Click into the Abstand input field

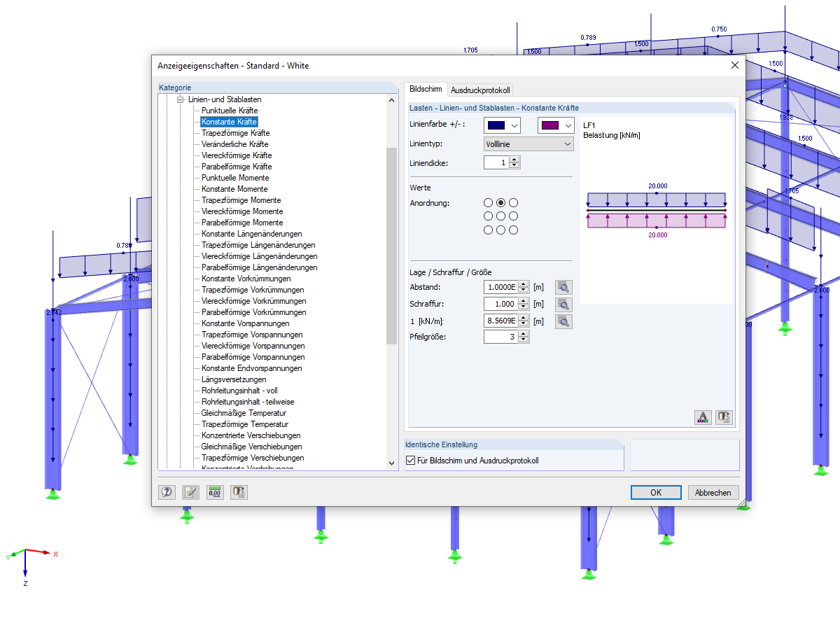tap(500, 287)
